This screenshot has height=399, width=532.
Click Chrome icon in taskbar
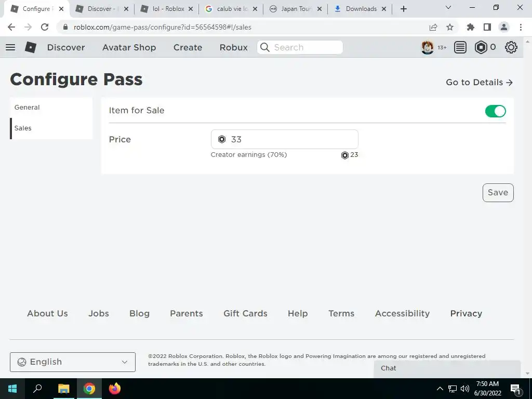(89, 389)
